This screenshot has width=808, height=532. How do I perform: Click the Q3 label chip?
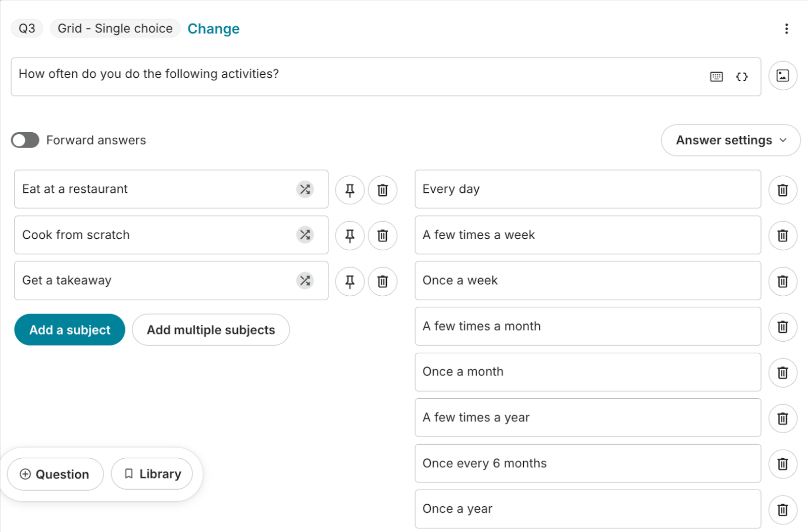(27, 28)
